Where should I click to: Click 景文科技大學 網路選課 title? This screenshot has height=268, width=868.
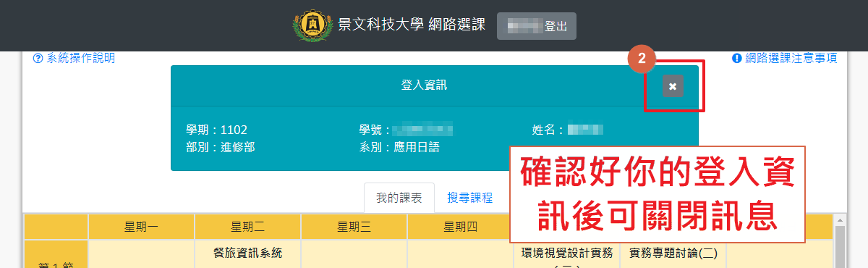411,25
